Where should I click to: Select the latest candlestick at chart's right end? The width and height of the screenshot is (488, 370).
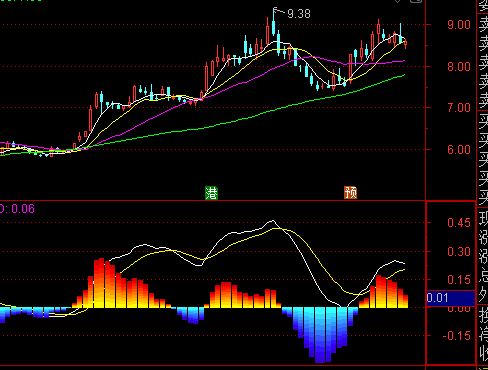[x=406, y=44]
